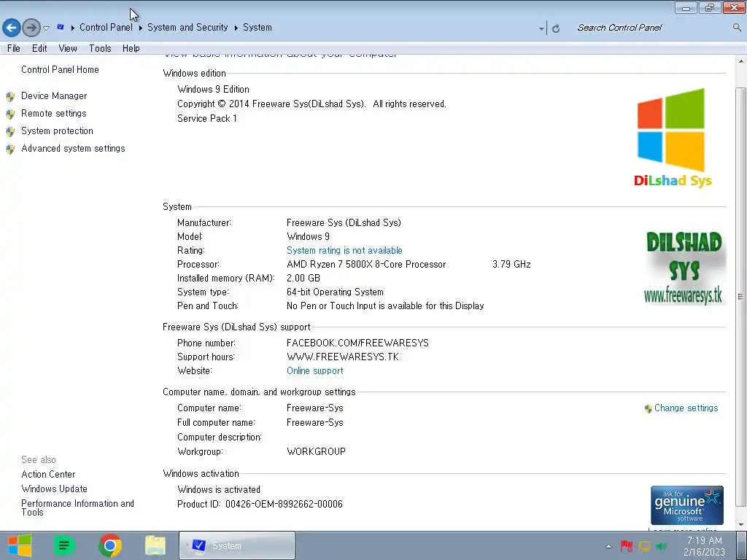Image resolution: width=747 pixels, height=560 pixels.
Task: Open the File menu
Action: click(14, 48)
